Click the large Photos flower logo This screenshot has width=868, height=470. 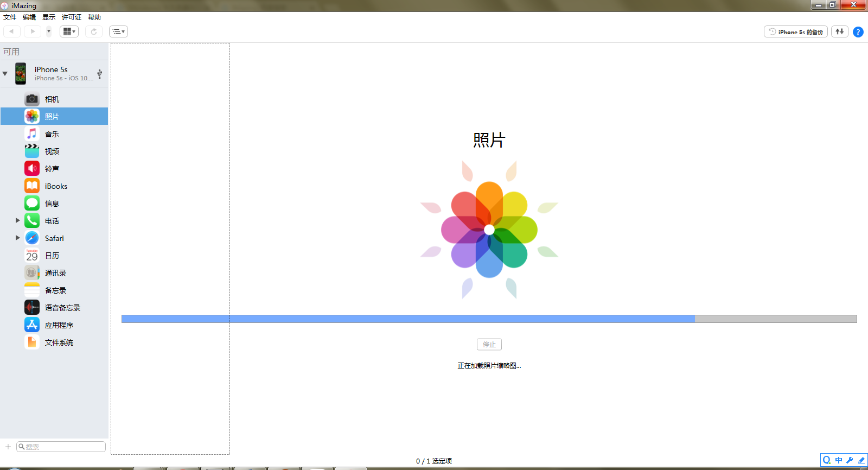pos(489,230)
